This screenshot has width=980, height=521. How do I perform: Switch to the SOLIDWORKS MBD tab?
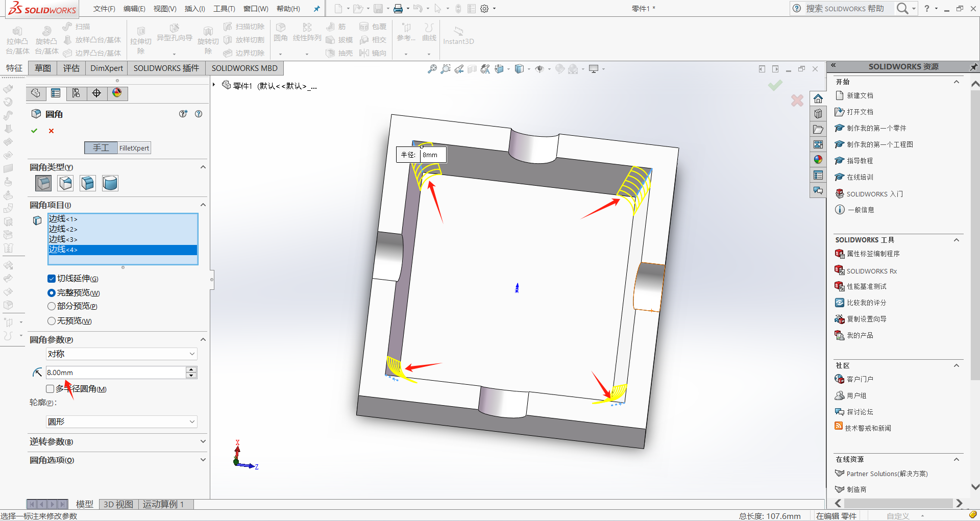point(244,68)
